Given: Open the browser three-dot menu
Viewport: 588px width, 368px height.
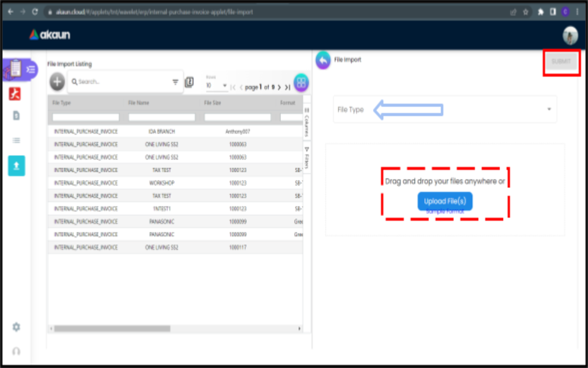Looking at the screenshot, I should click(577, 12).
